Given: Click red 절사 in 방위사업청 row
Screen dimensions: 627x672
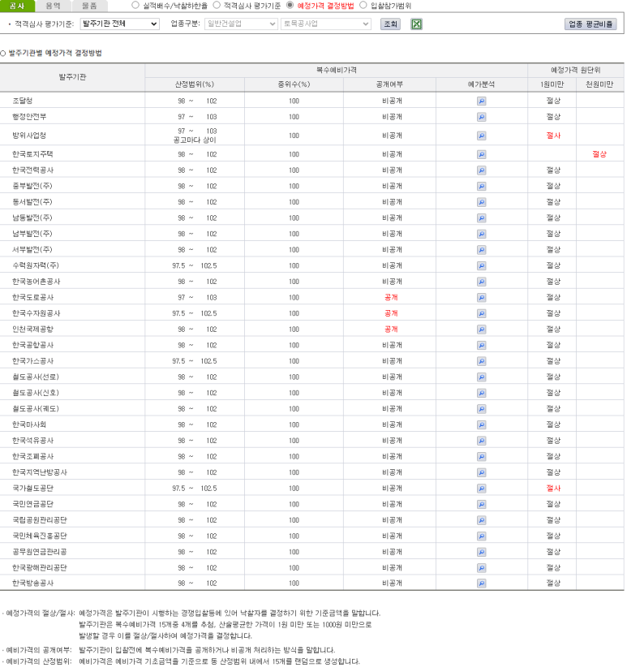Looking at the screenshot, I should coord(553,136).
